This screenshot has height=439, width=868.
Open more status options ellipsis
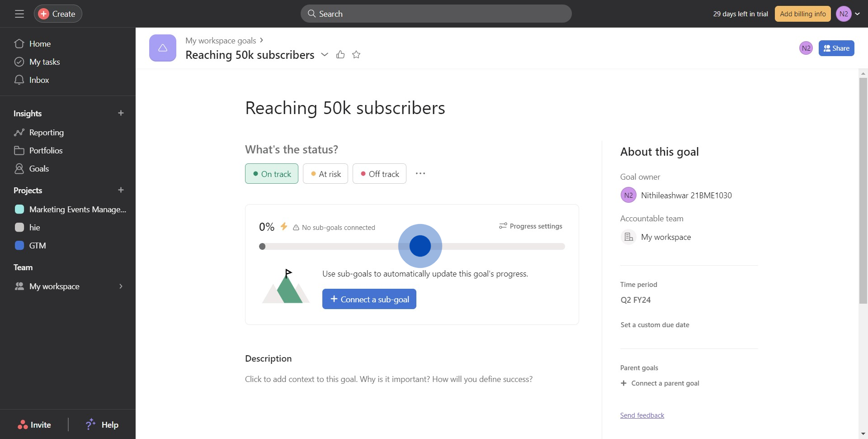pos(420,174)
